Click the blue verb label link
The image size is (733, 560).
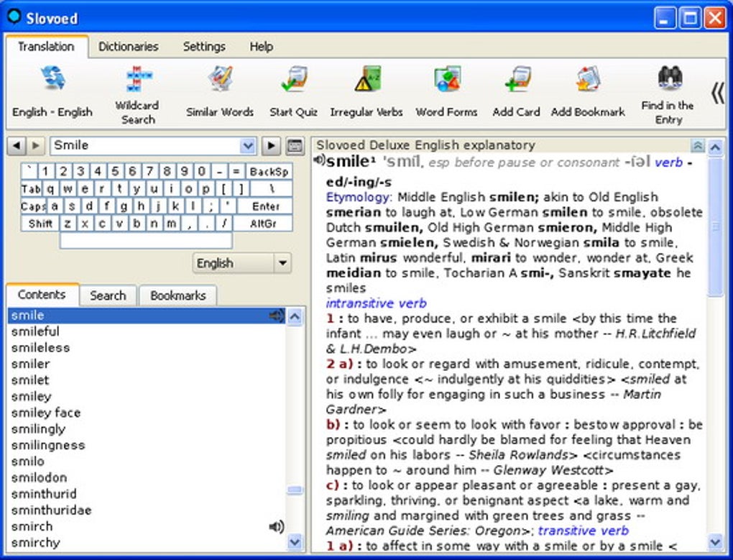pyautogui.click(x=668, y=162)
